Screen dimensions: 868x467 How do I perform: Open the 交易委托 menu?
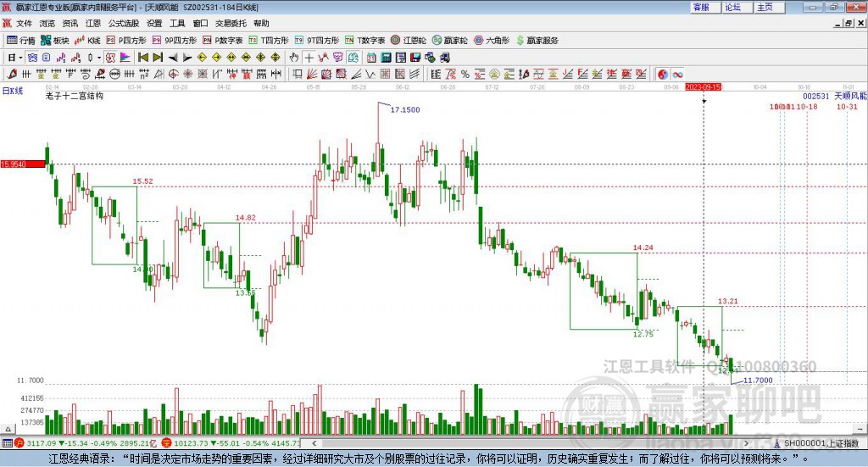pyautogui.click(x=231, y=23)
